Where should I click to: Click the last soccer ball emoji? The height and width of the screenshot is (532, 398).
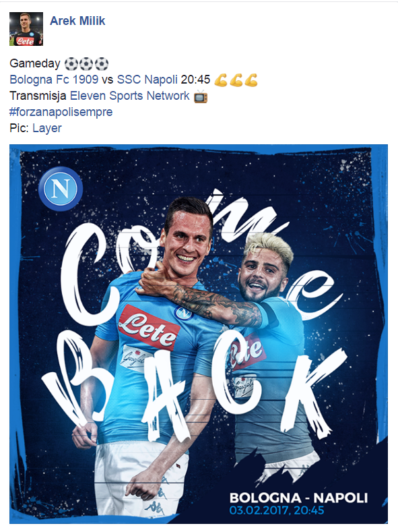point(102,64)
